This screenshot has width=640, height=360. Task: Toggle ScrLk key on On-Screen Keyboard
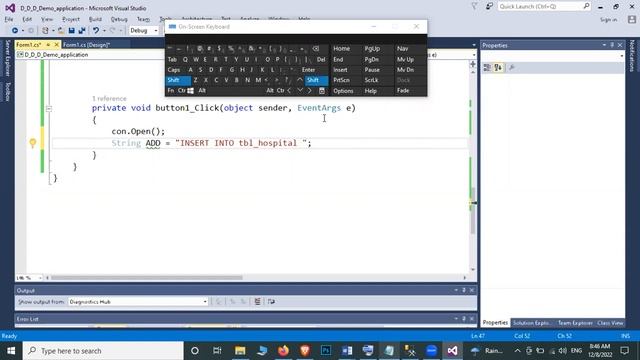pyautogui.click(x=371, y=80)
